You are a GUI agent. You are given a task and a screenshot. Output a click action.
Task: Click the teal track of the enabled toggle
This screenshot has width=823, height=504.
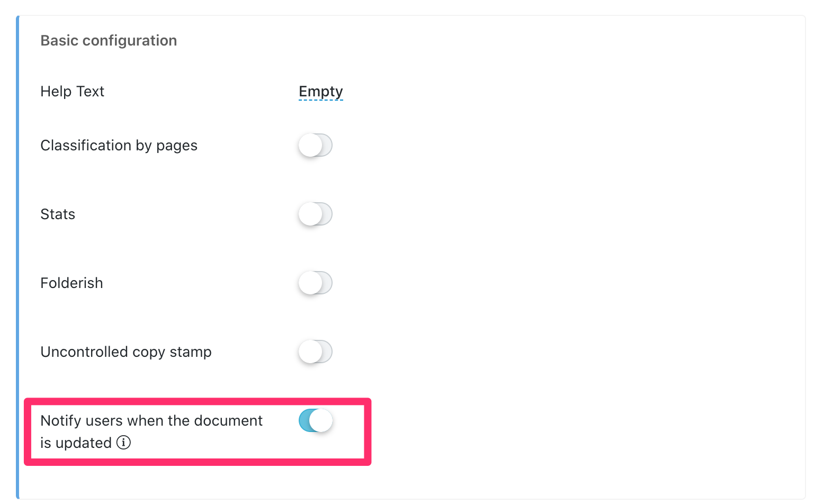tap(305, 421)
